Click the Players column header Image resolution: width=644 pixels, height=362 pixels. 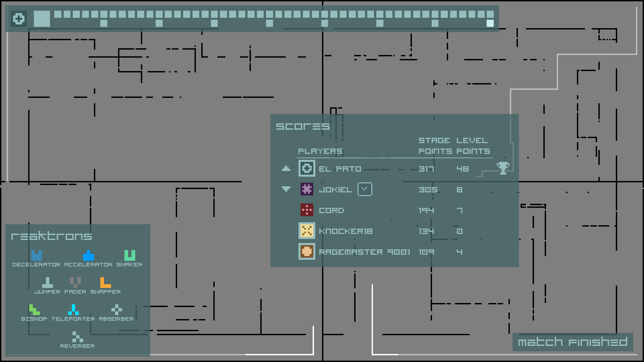tap(320, 151)
